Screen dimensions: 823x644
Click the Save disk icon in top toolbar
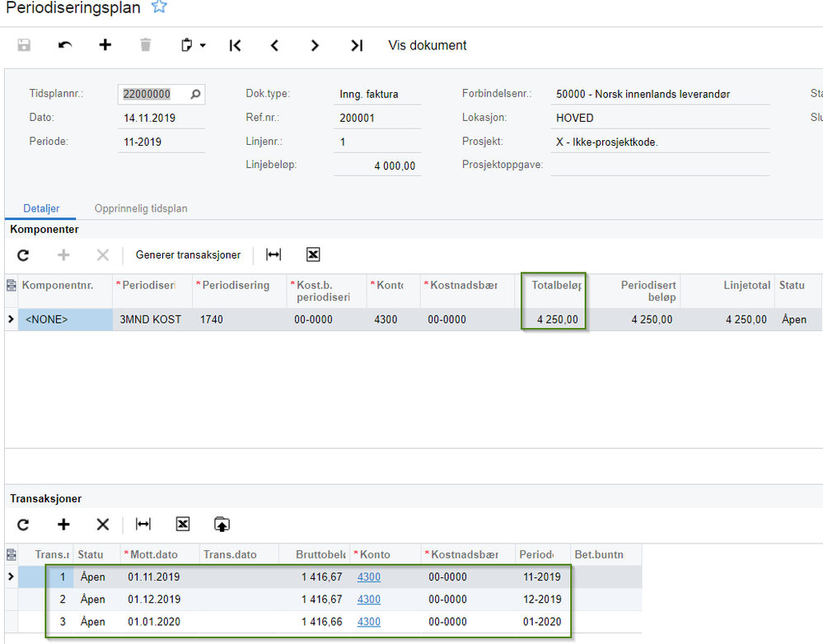[24, 45]
